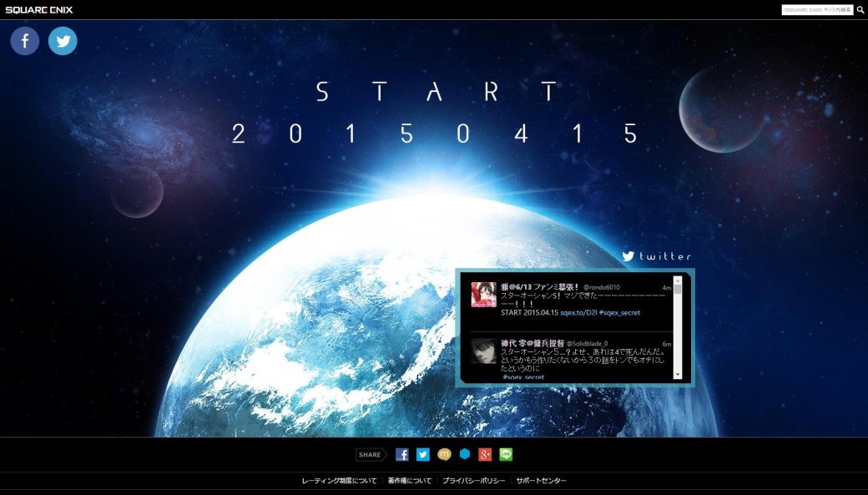This screenshot has width=868, height=495.
Task: Open 著作権について footer link
Action: [409, 481]
